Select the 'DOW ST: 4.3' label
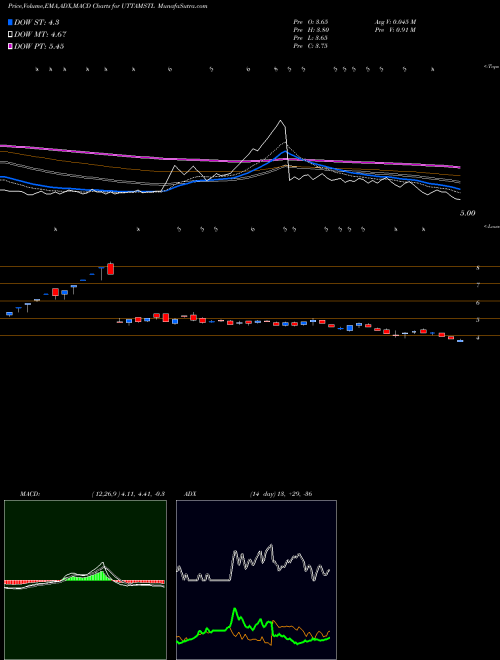Screen dimensions: 500x660 coord(38,22)
